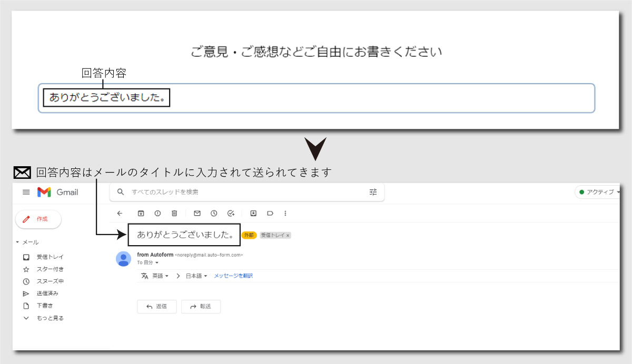Screen dimensions: 632x364
Task: Mark the message as unread
Action: click(x=197, y=214)
